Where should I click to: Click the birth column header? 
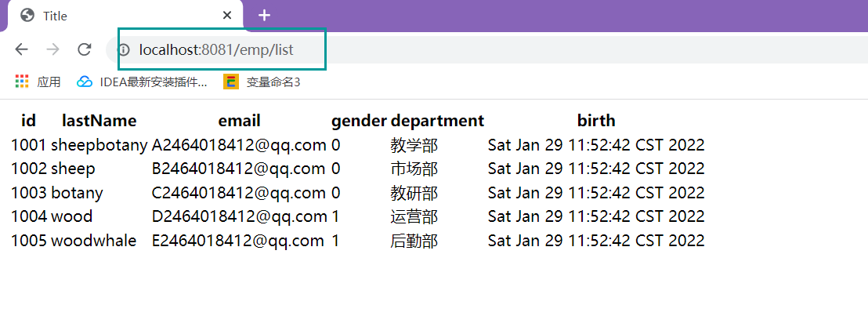(596, 120)
